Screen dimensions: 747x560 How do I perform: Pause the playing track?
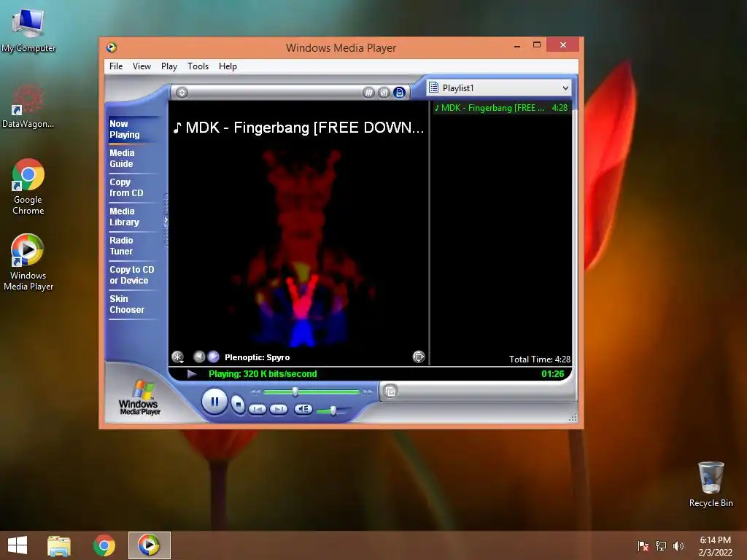click(214, 402)
